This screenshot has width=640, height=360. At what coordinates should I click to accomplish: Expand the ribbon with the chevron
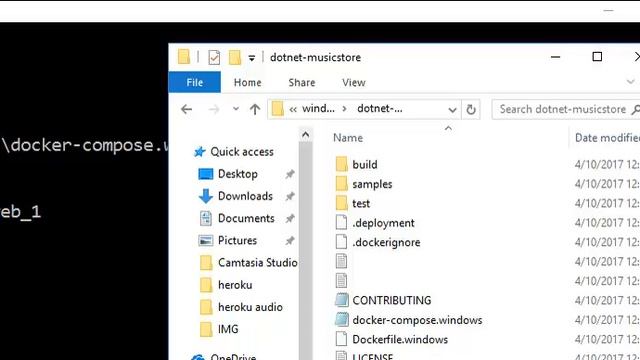631,82
